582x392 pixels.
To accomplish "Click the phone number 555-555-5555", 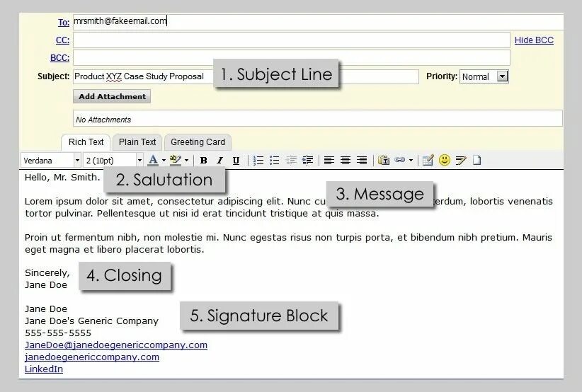I will click(x=58, y=333).
